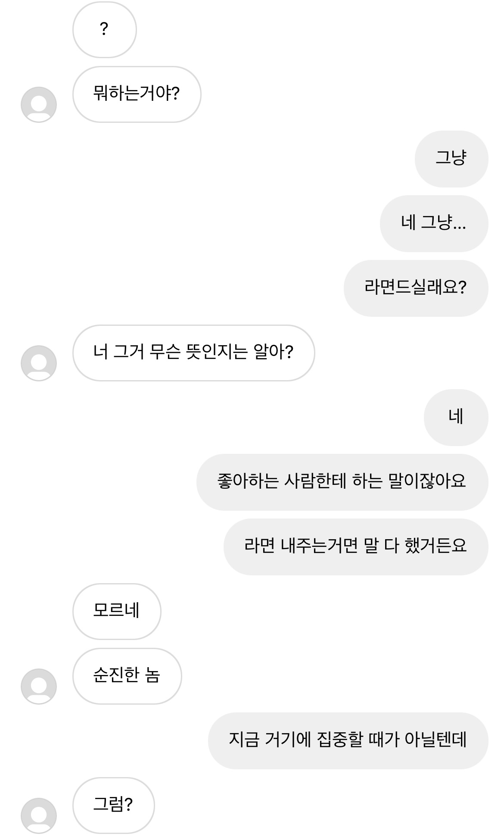The height and width of the screenshot is (840, 504).
Task: Select the "좋아하는 사람한테 하는 말이잖아요" message
Action: click(342, 482)
